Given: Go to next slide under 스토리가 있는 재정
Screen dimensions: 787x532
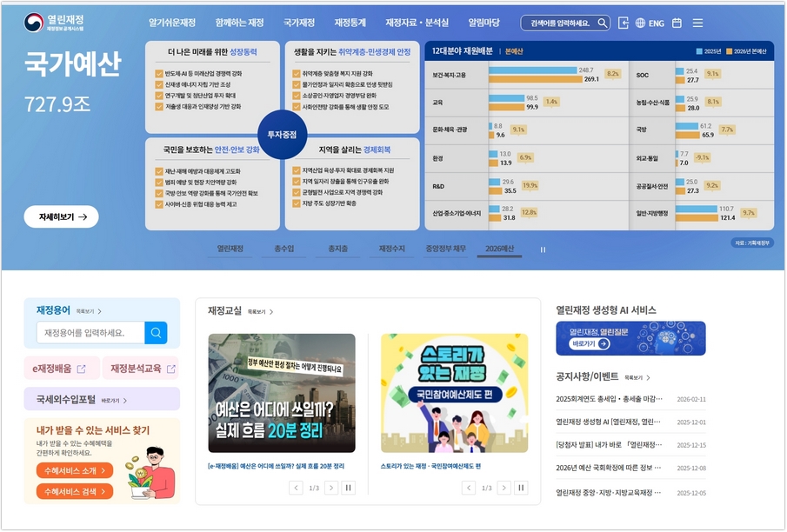Looking at the screenshot, I should (x=503, y=488).
